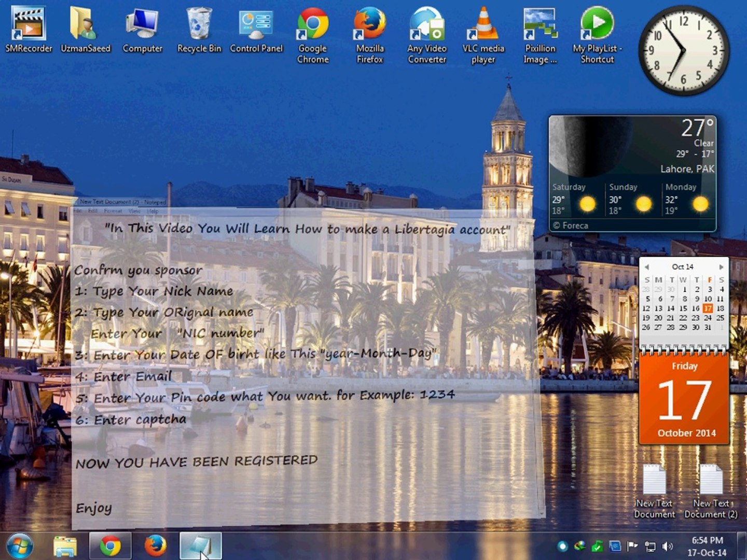Open the Any Video Converter shortcut
The image size is (747, 560).
[427, 35]
